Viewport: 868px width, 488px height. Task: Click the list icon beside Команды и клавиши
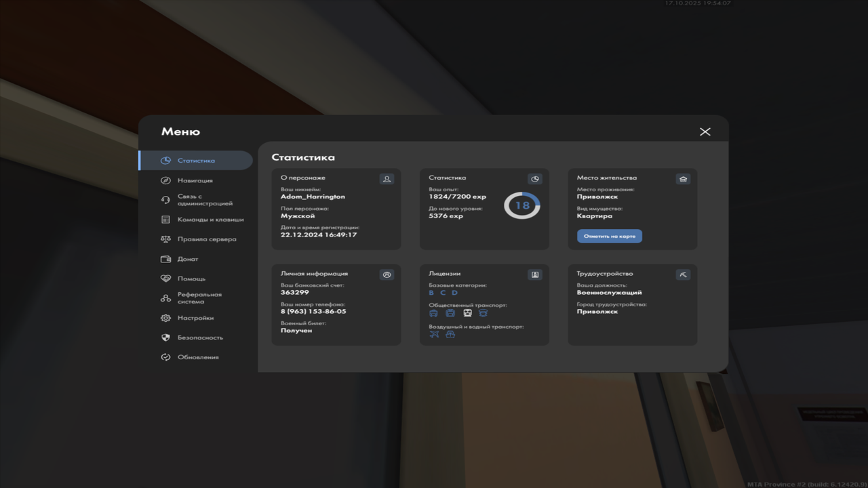tap(165, 220)
